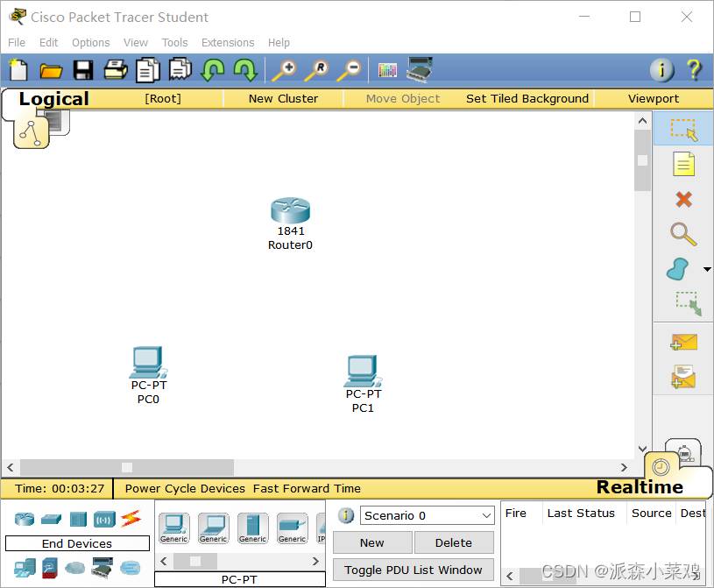Select the Add Complex PDU envelope
Image resolution: width=714 pixels, height=588 pixels.
[683, 377]
